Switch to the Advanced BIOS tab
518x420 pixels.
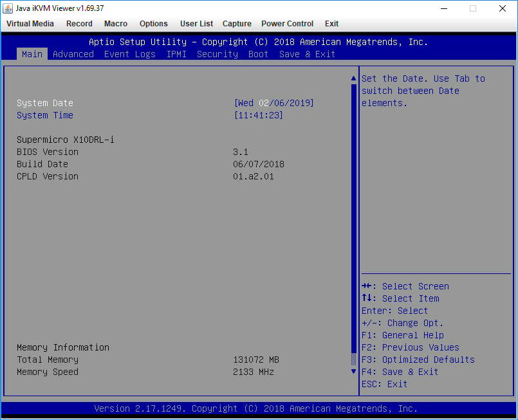(73, 54)
